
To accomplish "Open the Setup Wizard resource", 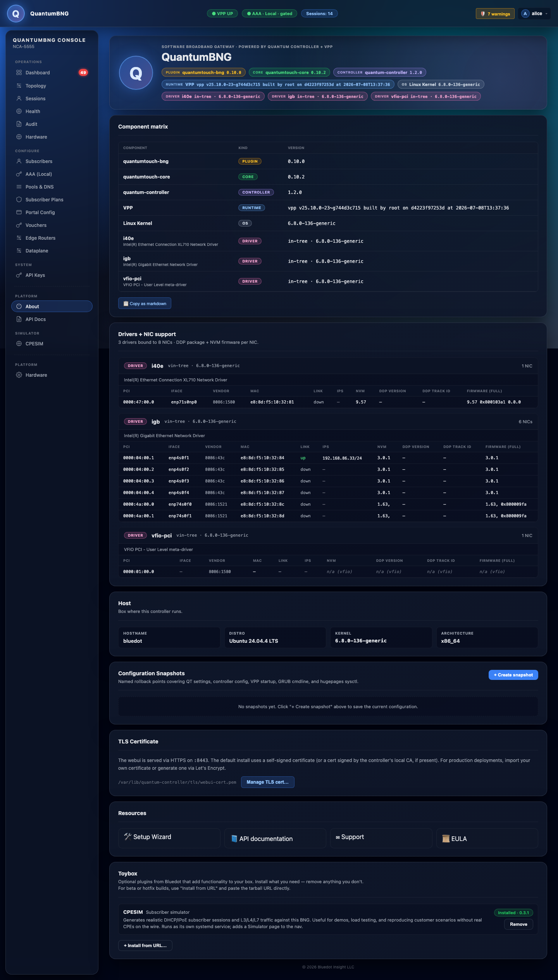I will coord(169,838).
